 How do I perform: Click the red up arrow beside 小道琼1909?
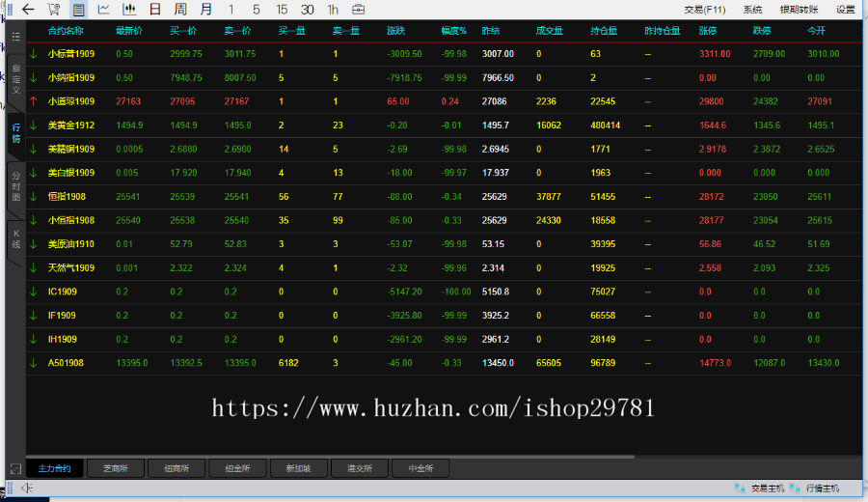(34, 101)
